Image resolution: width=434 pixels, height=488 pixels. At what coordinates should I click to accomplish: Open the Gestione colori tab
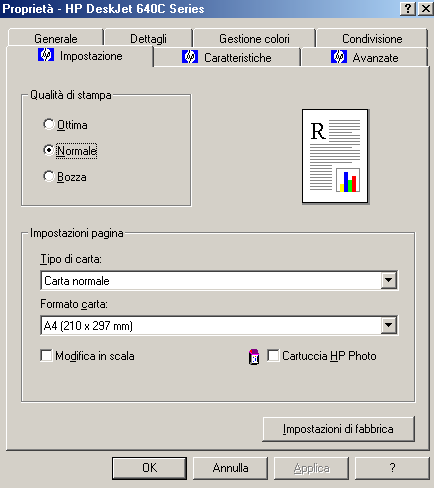click(254, 38)
